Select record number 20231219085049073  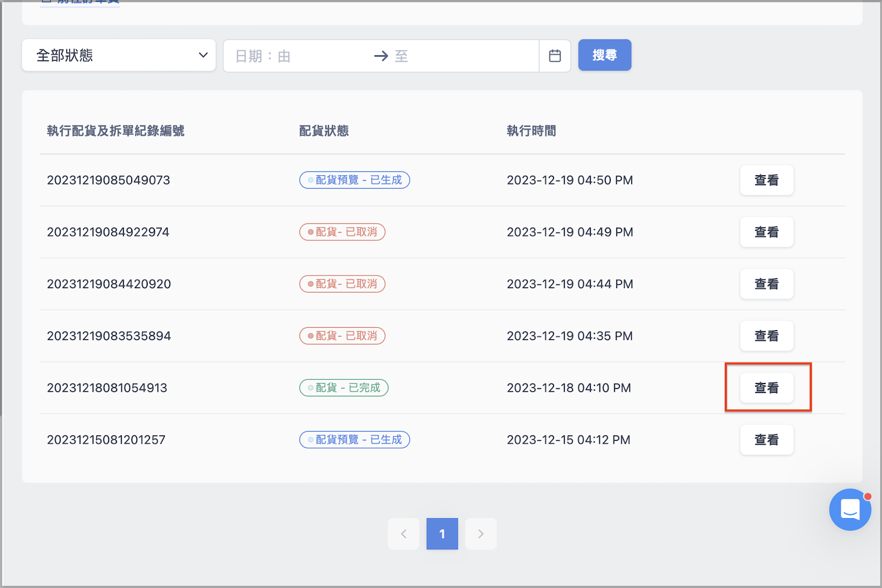pyautogui.click(x=109, y=180)
